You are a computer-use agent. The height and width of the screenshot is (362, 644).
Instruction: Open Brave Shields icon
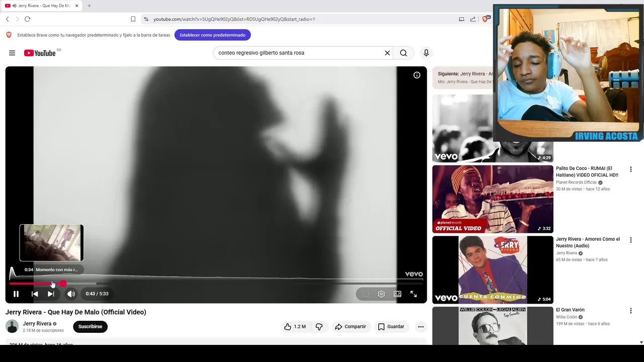point(486,19)
